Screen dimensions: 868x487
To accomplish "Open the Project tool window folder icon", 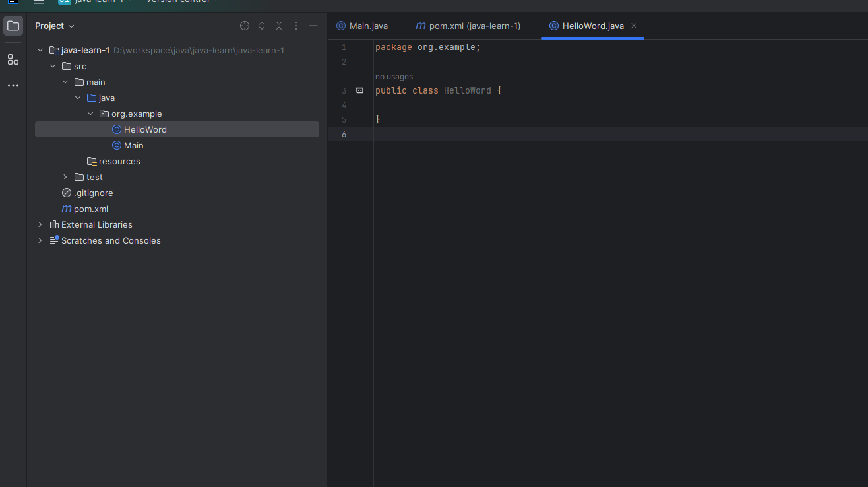I will click(13, 26).
